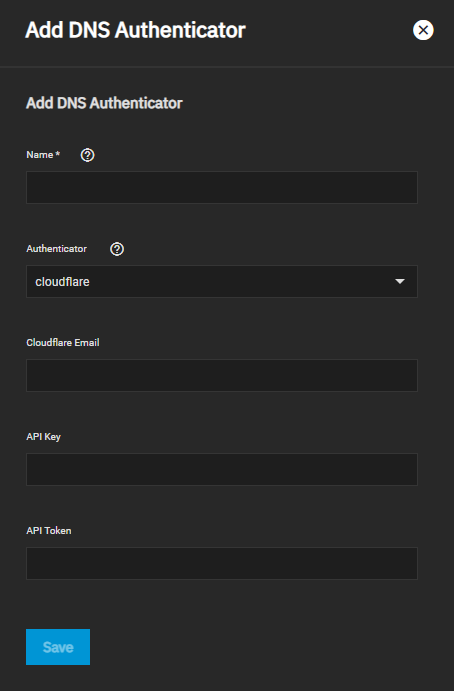Viewport: 454px width, 691px height.
Task: Click the required asterisk beside Name
Action: (x=58, y=154)
